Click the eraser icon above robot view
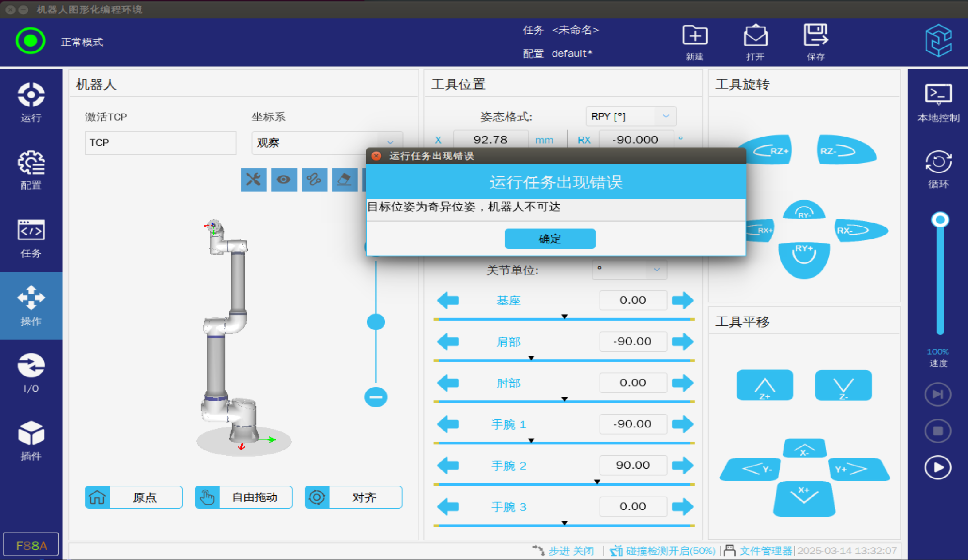 [x=345, y=180]
